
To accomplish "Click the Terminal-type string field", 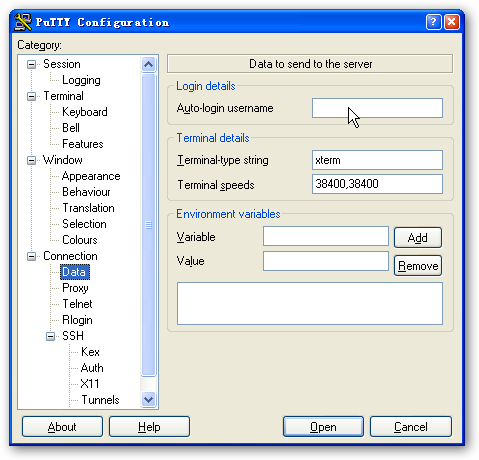I will click(377, 160).
